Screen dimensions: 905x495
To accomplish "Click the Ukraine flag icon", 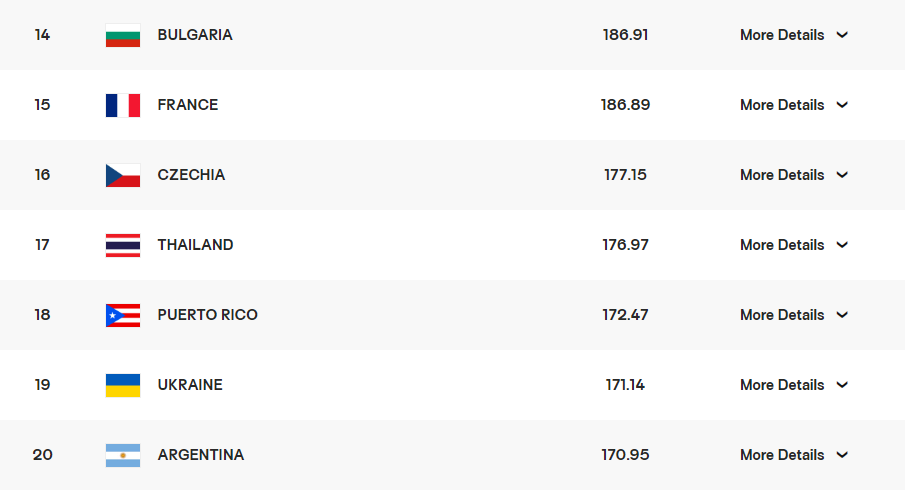I will coord(123,385).
